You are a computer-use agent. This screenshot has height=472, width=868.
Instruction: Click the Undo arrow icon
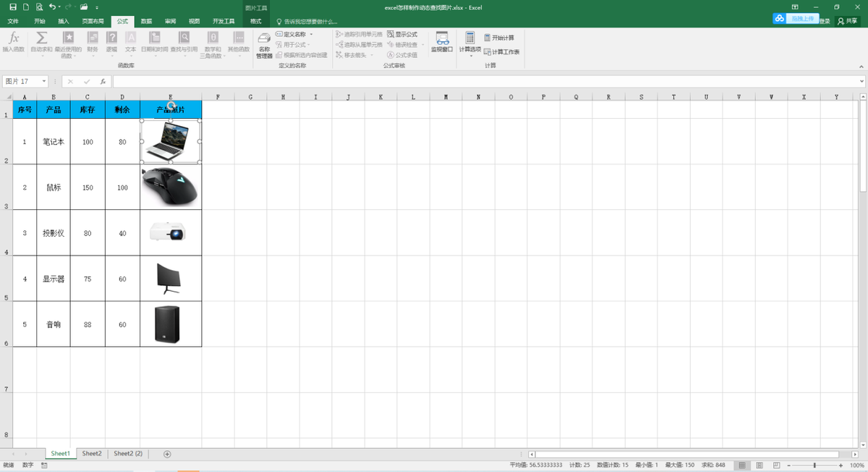click(52, 7)
